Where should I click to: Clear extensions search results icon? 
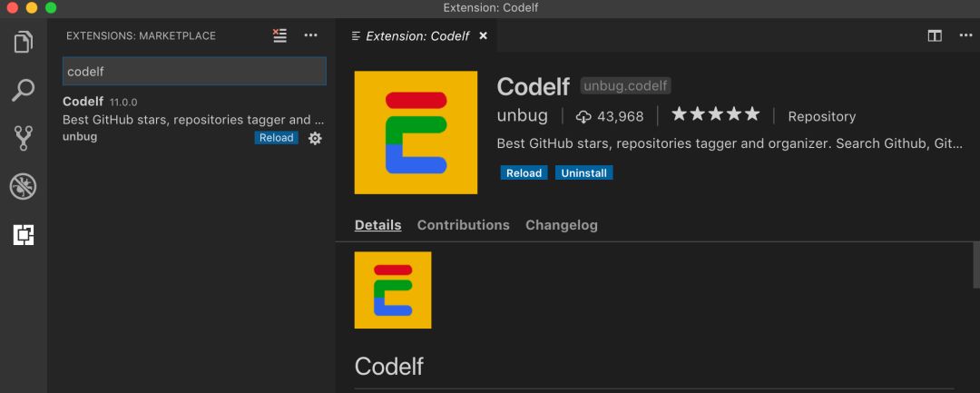[x=279, y=35]
